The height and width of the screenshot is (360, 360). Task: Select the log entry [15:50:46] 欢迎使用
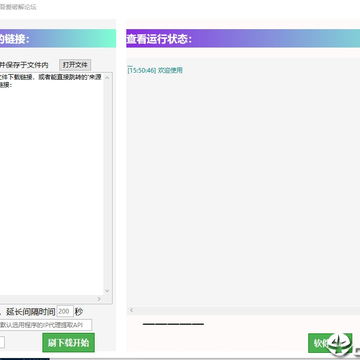coord(155,70)
